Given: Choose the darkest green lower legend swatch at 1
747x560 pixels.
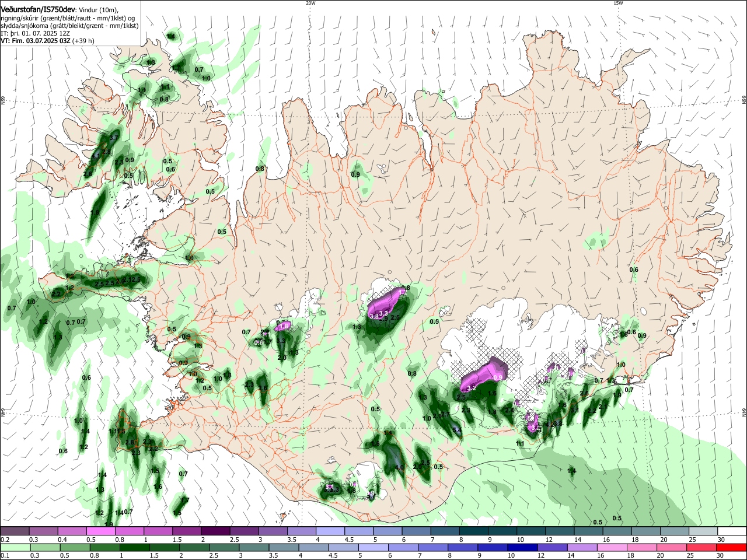Looking at the screenshot, I should point(134,547).
